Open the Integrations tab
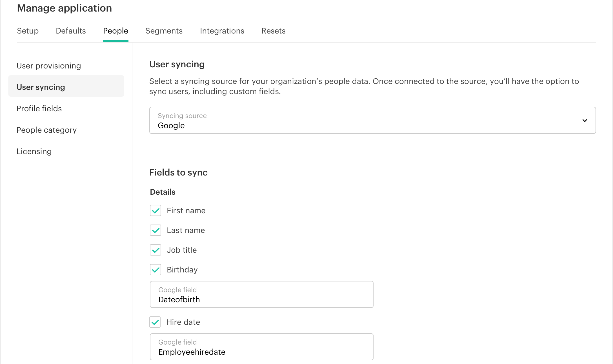This screenshot has width=613, height=364. (222, 31)
